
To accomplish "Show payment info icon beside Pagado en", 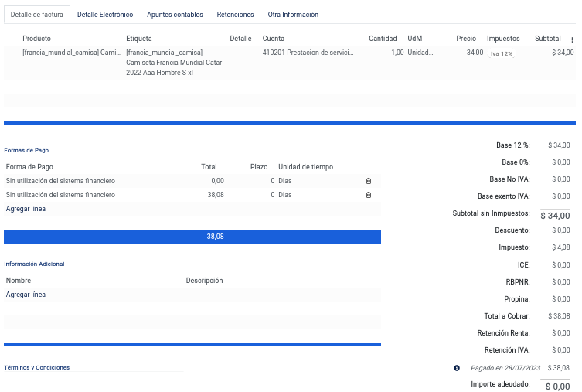I will coord(457,368).
